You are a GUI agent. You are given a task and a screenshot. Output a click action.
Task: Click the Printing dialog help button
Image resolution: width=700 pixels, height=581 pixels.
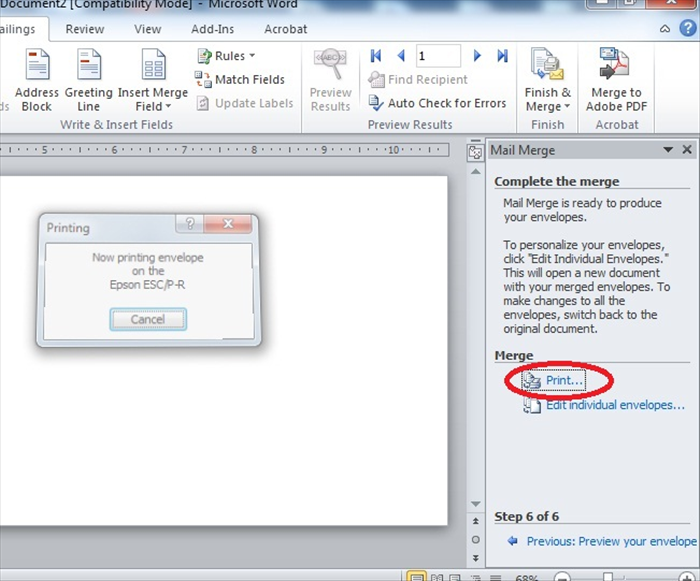pyautogui.click(x=190, y=223)
